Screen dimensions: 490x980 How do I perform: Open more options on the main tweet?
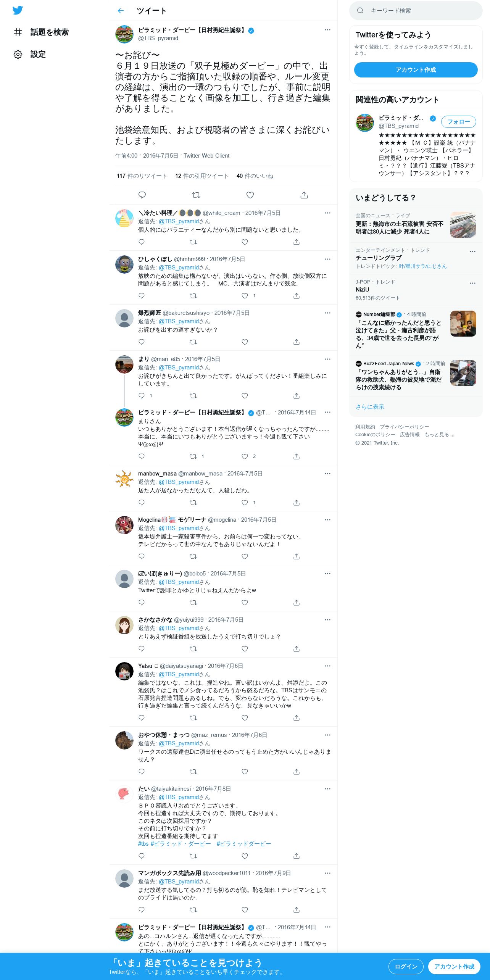click(327, 30)
